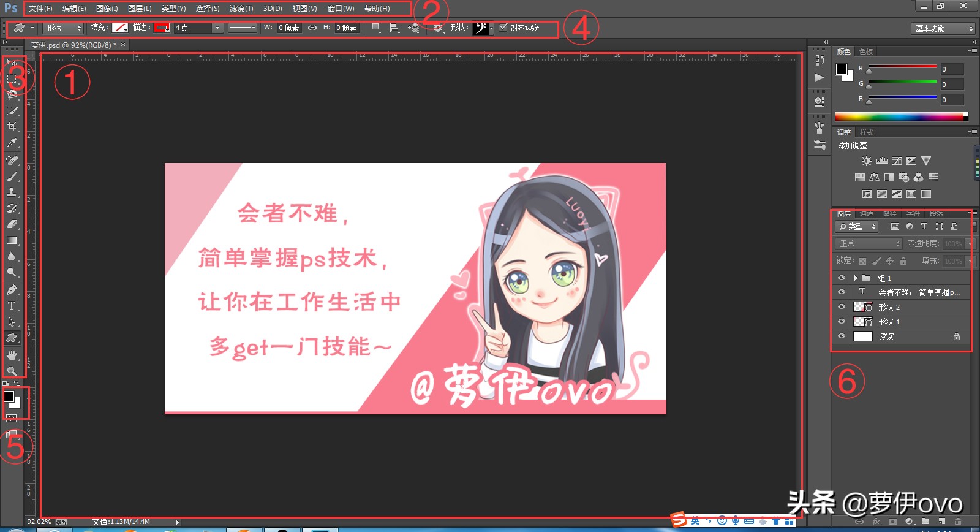Viewport: 980px width, 532px height.
Task: Open the 文件(F) menu
Action: pos(40,9)
